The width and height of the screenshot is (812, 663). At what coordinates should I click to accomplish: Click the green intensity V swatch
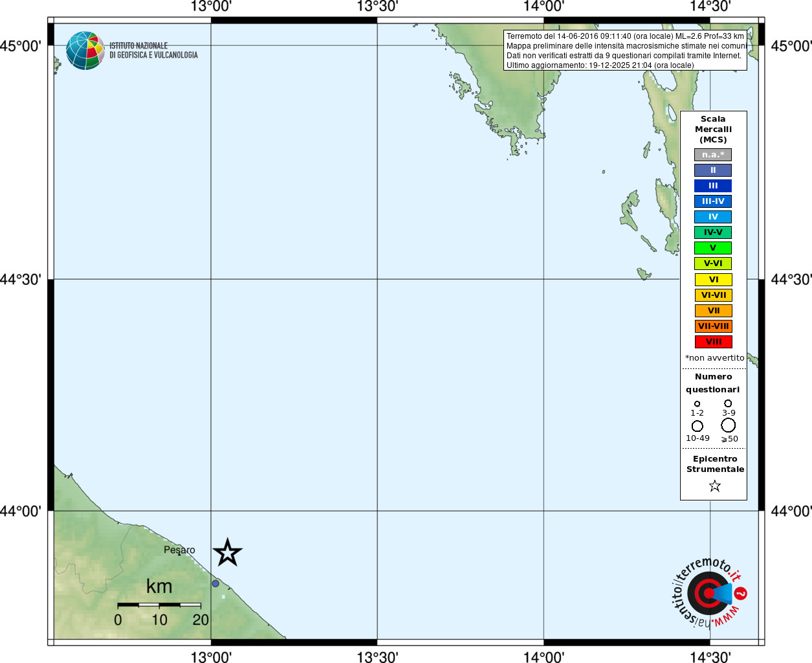(x=713, y=248)
